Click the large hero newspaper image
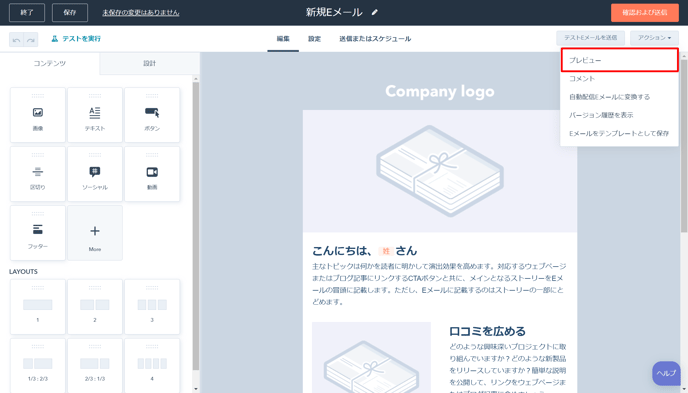The image size is (688, 393). (x=440, y=171)
